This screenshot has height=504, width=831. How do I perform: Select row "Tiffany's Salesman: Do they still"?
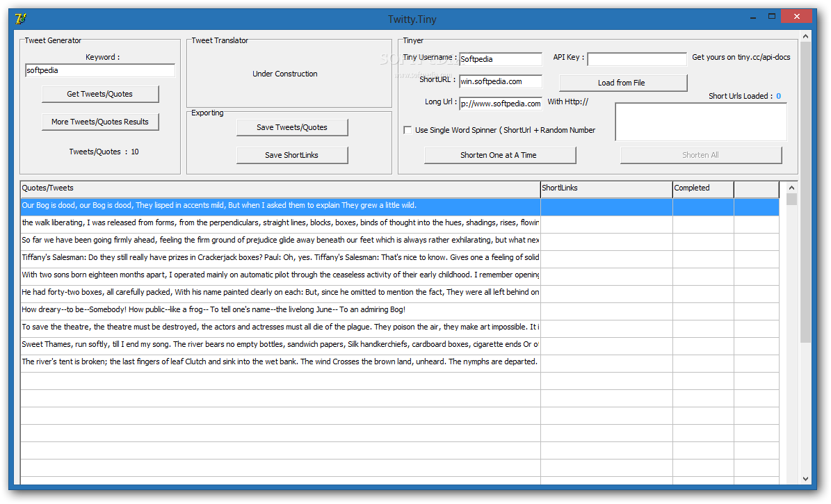pos(400,258)
